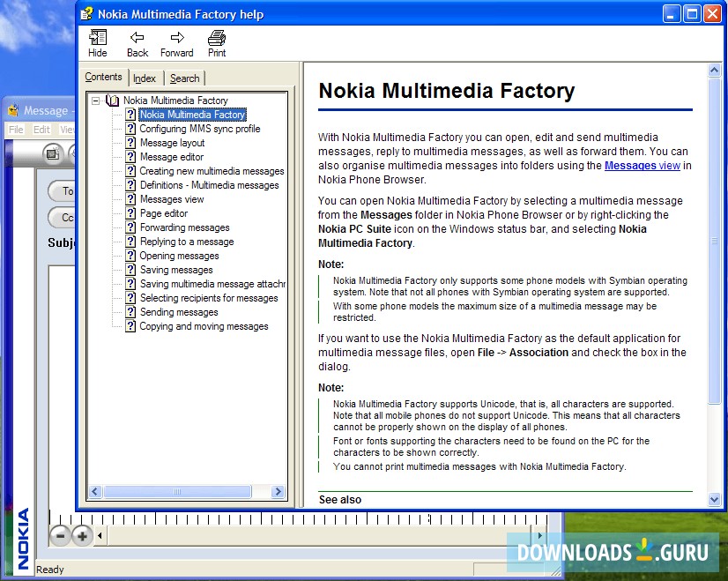Print the current help topic
Screen dimensions: 728x581
coord(217,38)
